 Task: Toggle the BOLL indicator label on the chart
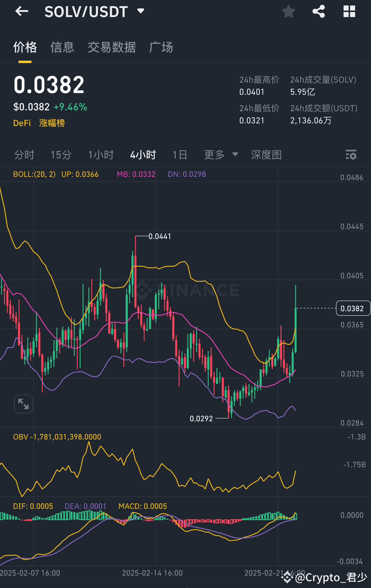[26, 174]
